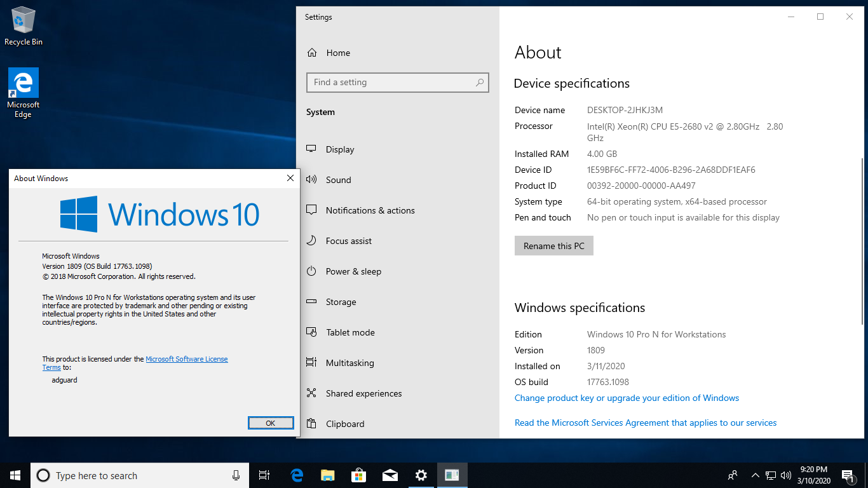Click the Installed RAM value 4.00 GB
This screenshot has width=868, height=488.
(602, 154)
